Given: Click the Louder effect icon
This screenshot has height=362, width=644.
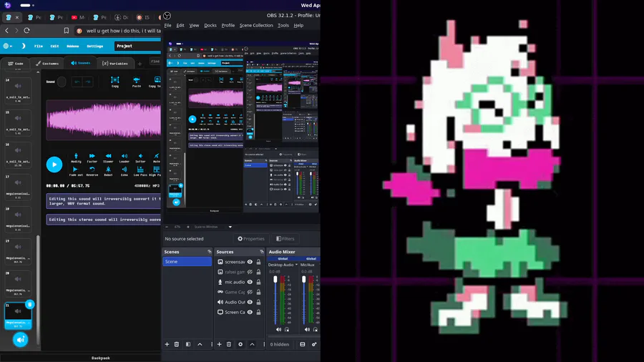Looking at the screenshot, I should [124, 156].
